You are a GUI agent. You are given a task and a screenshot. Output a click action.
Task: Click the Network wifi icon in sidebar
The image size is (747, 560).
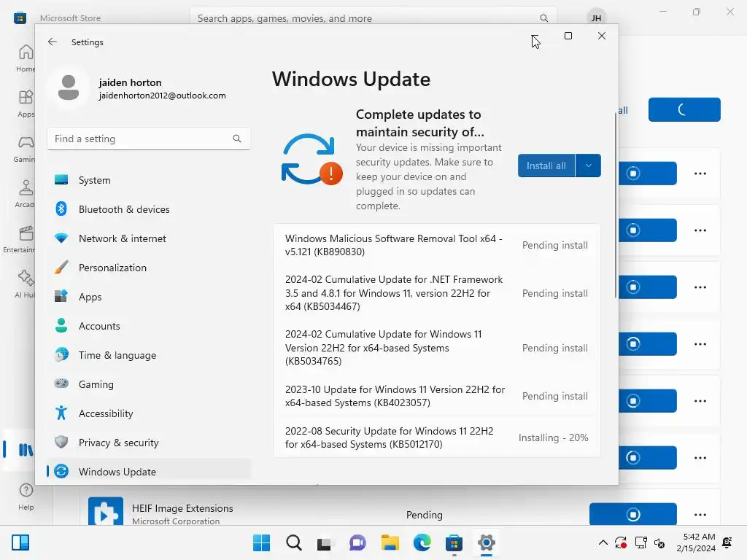[x=61, y=238]
